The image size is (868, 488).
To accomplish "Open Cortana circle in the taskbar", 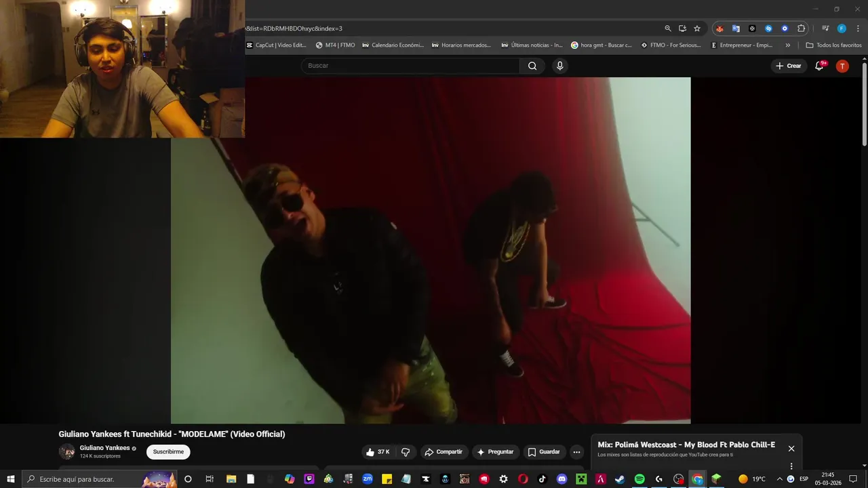I will click(188, 479).
